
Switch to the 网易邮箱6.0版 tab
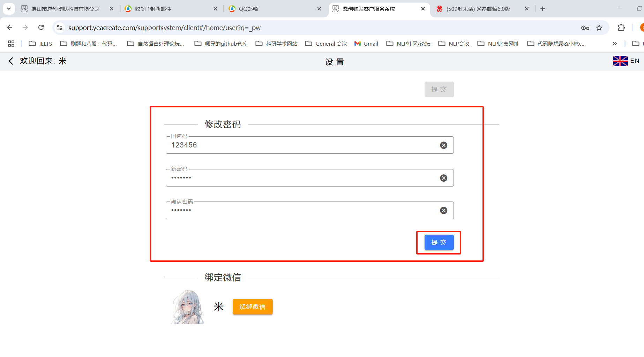[x=478, y=9]
